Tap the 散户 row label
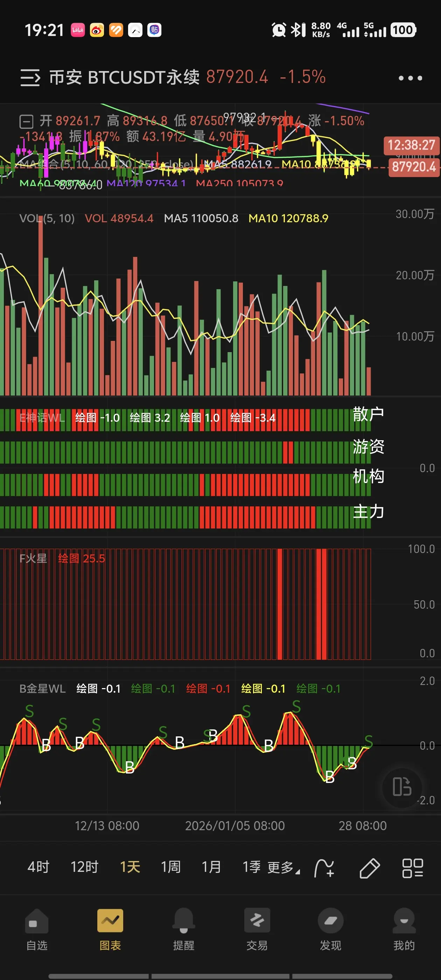Image resolution: width=441 pixels, height=980 pixels. 368,414
